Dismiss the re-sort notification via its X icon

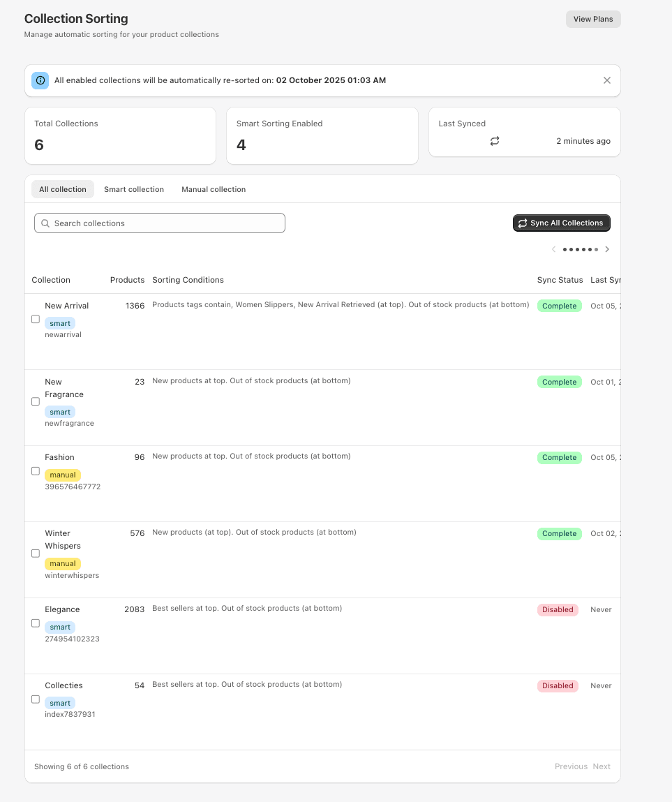[606, 80]
